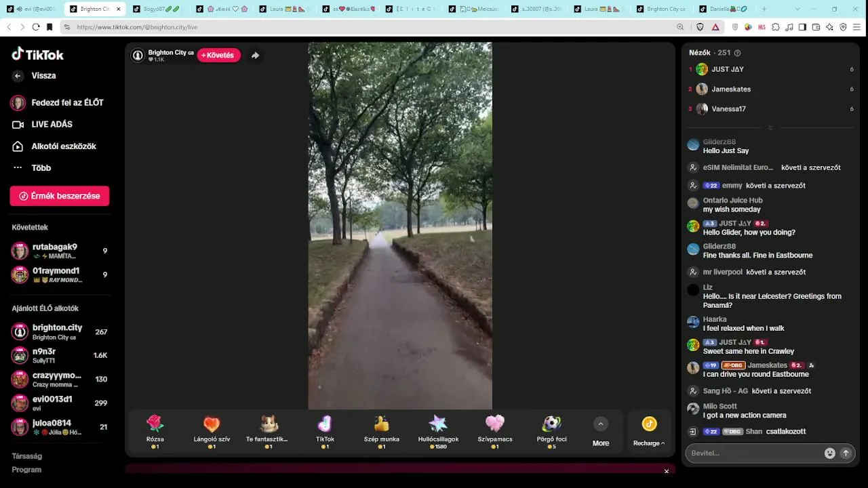Reload the page in the browser
This screenshot has width=868, height=488.
pos(35,27)
